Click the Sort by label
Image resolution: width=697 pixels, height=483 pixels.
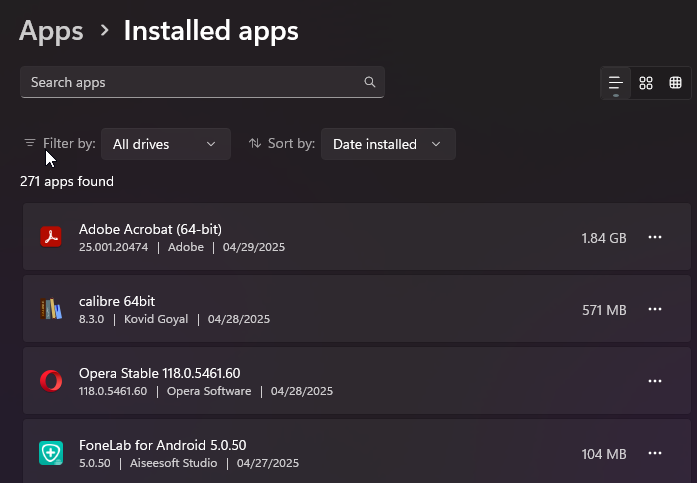pos(291,143)
